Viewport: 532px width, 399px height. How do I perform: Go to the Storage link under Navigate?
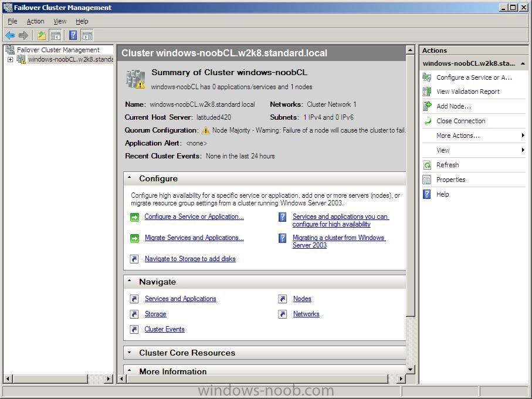155,314
